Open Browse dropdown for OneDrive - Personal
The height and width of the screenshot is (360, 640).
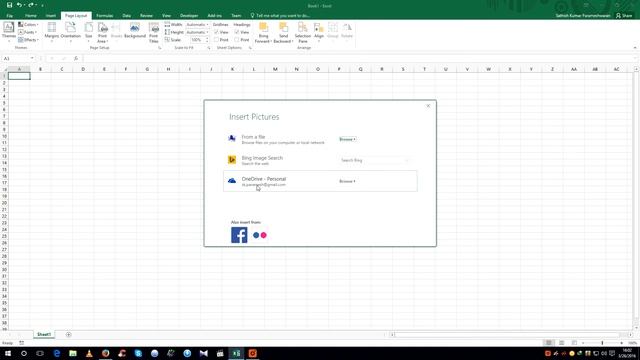click(347, 181)
